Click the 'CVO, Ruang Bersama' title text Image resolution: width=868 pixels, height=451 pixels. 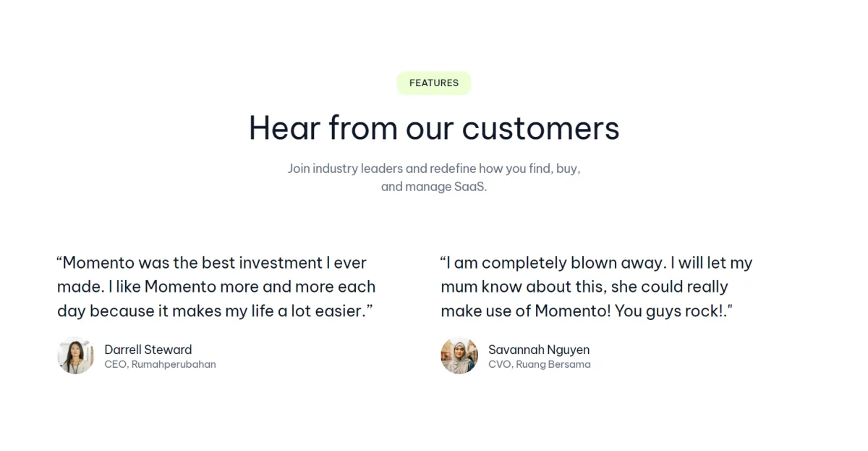click(x=540, y=364)
